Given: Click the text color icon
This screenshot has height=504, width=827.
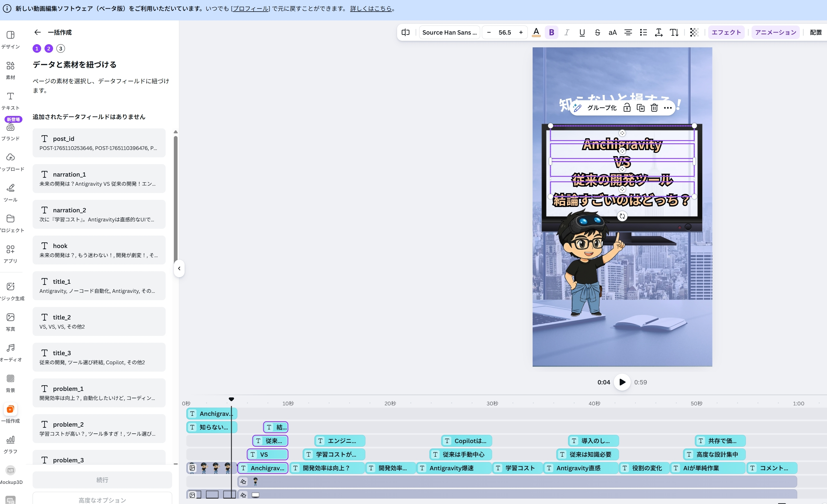Looking at the screenshot, I should [x=536, y=33].
